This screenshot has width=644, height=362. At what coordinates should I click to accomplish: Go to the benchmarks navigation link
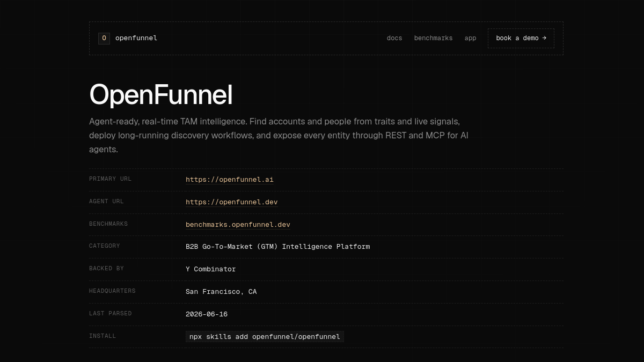click(433, 38)
